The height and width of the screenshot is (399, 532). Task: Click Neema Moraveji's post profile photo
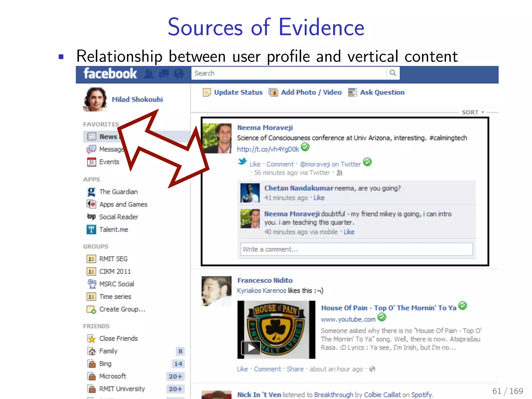coord(217,138)
